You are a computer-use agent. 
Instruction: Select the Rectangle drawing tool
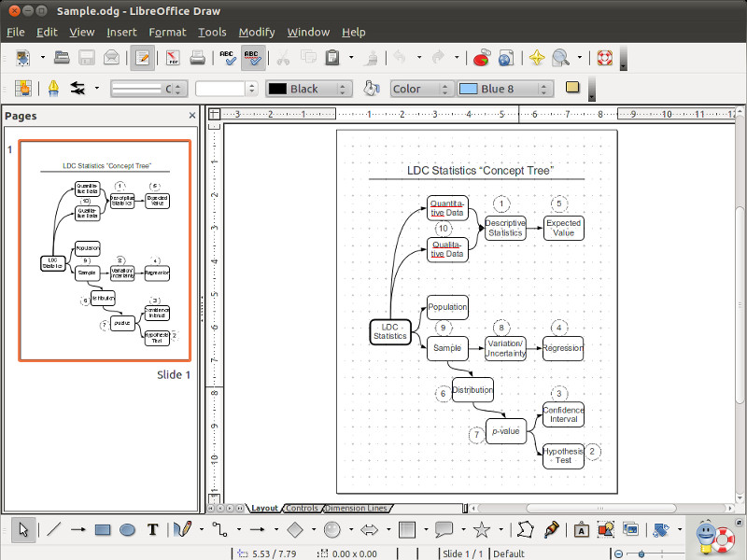tap(103, 530)
